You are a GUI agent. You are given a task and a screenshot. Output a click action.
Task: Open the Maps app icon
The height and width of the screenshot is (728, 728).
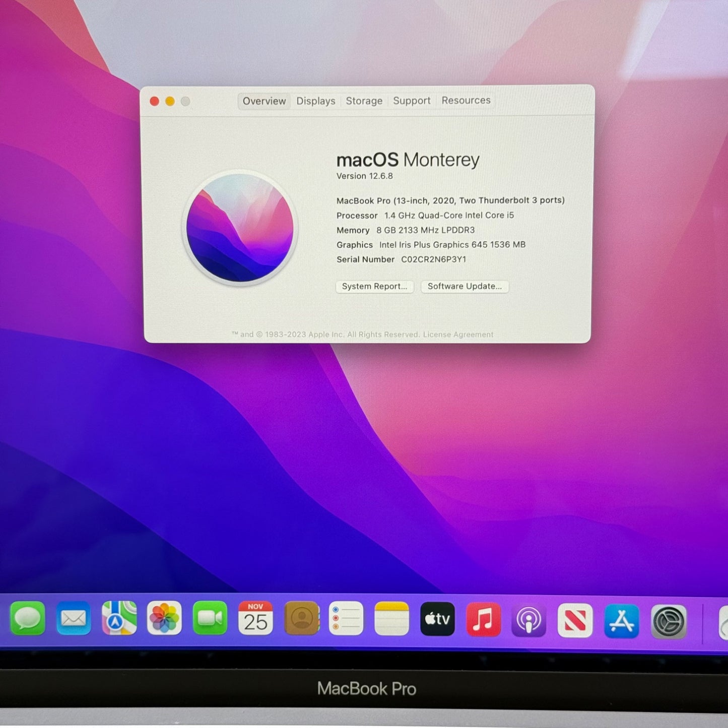119,618
